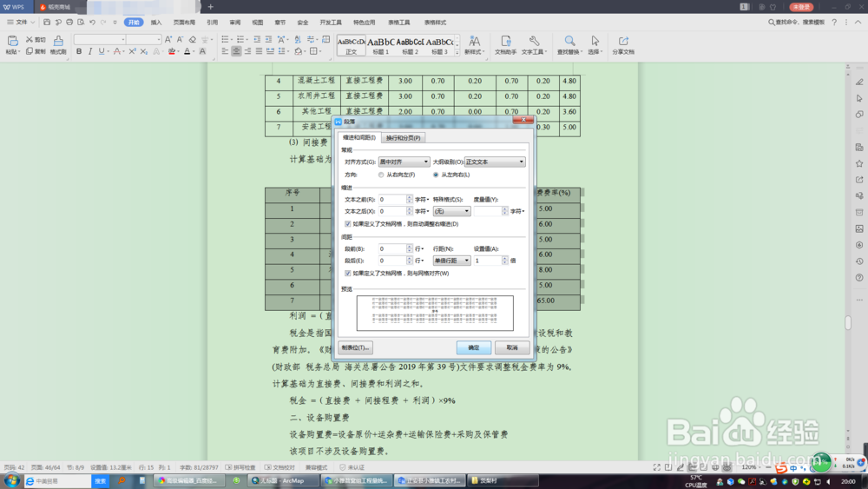Screen dimensions: 868x489
Task: Click the Increase Font Size icon
Action: coord(168,39)
